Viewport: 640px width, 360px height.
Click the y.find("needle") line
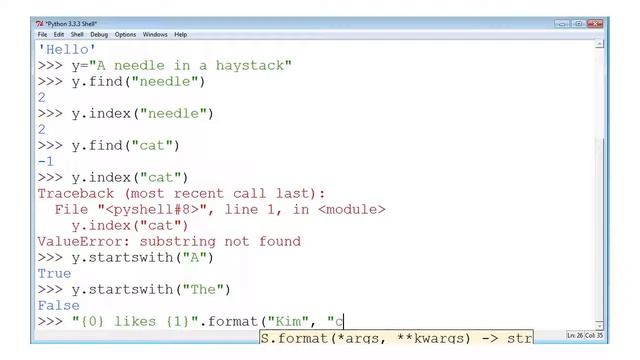[121, 82]
